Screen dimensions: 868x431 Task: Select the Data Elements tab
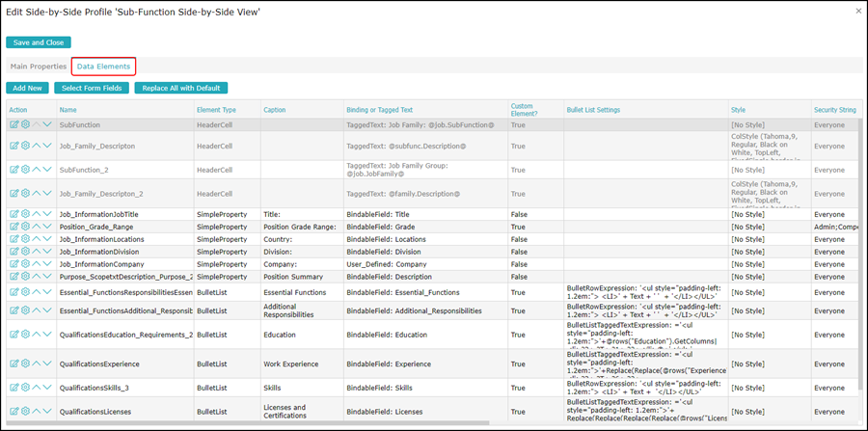click(x=103, y=67)
